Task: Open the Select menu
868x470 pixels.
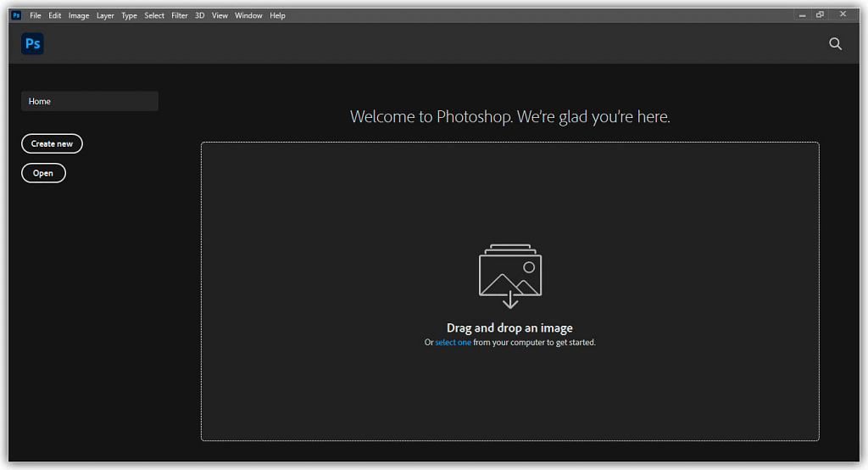Action: coord(154,15)
